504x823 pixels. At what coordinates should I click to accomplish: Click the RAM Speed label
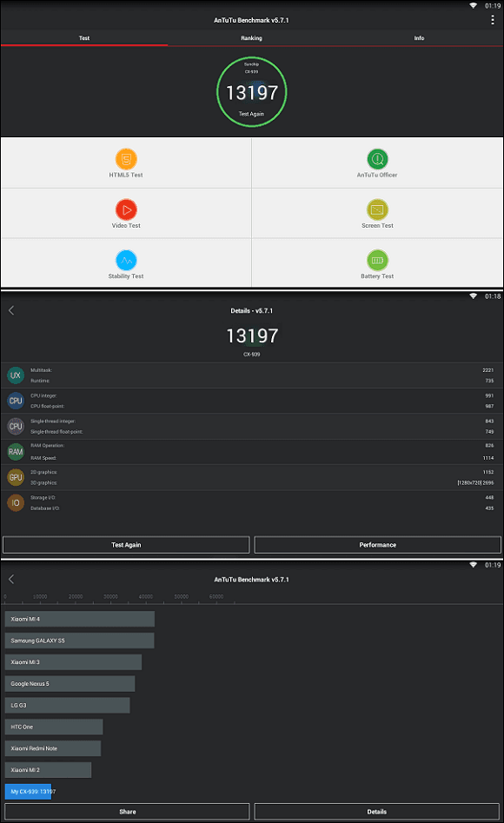click(43, 458)
